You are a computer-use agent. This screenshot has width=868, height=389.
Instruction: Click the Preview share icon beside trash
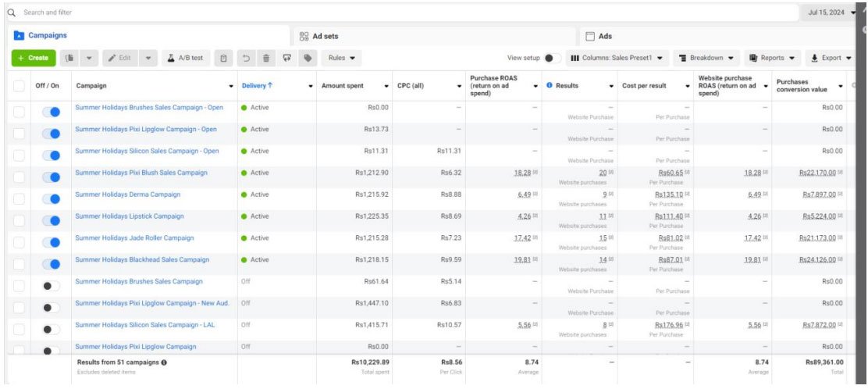[286, 58]
